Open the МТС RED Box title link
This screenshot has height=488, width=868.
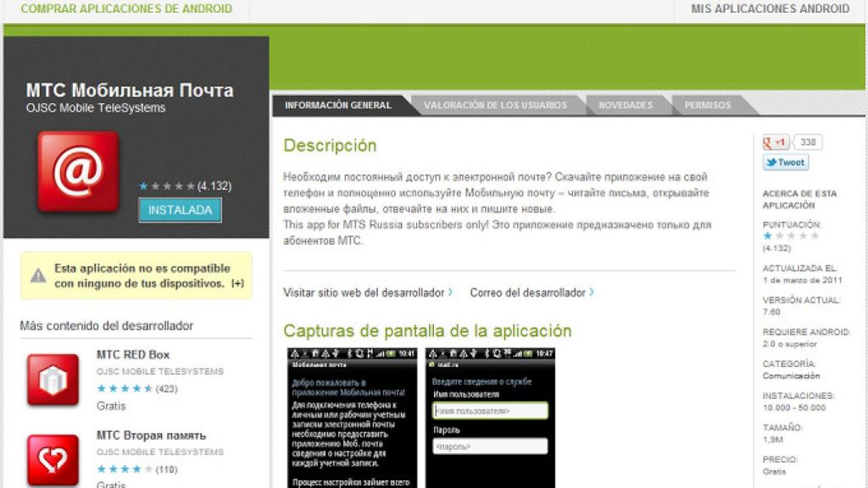[133, 355]
